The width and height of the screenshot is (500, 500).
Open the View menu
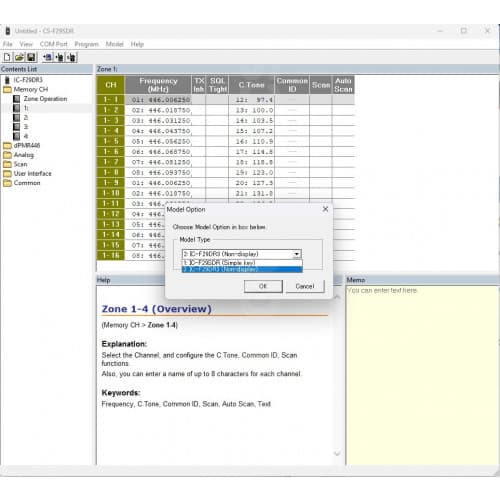[x=26, y=44]
